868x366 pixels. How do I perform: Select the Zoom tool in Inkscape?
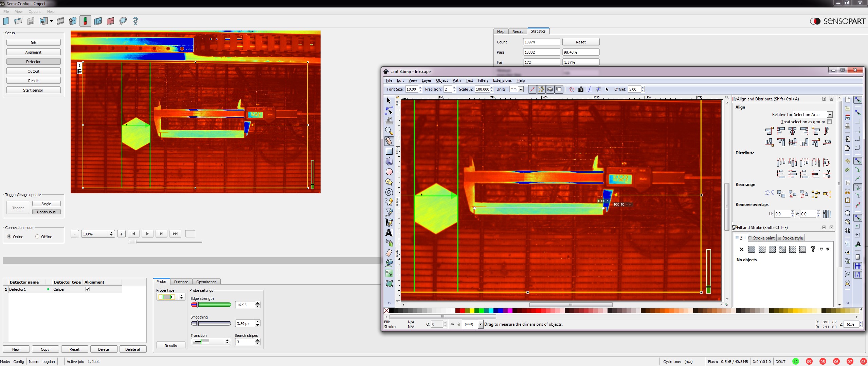[389, 131]
